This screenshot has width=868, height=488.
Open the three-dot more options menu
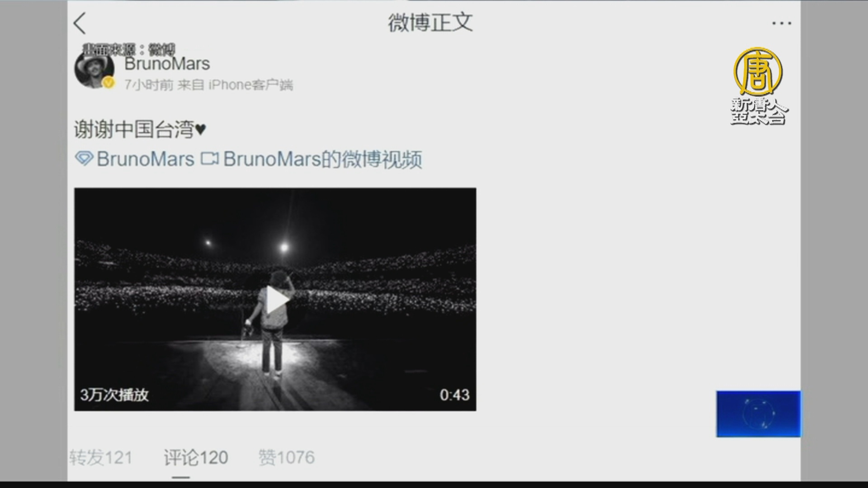tap(782, 23)
